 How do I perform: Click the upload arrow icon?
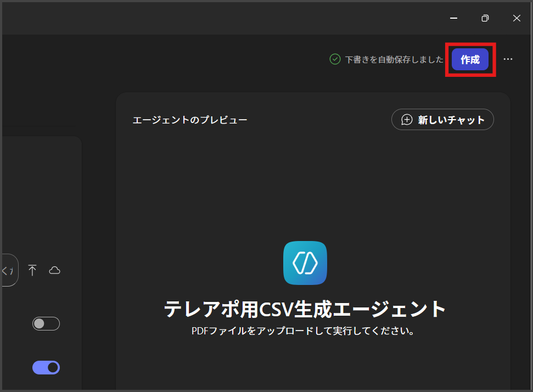click(32, 270)
